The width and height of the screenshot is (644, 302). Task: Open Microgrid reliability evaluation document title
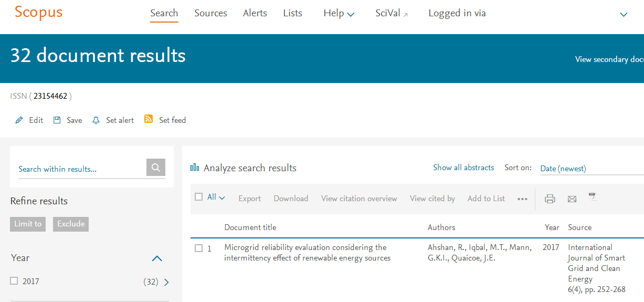click(x=308, y=253)
